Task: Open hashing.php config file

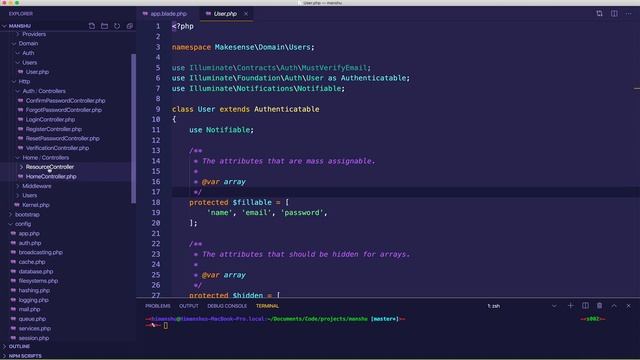Action: tap(34, 290)
